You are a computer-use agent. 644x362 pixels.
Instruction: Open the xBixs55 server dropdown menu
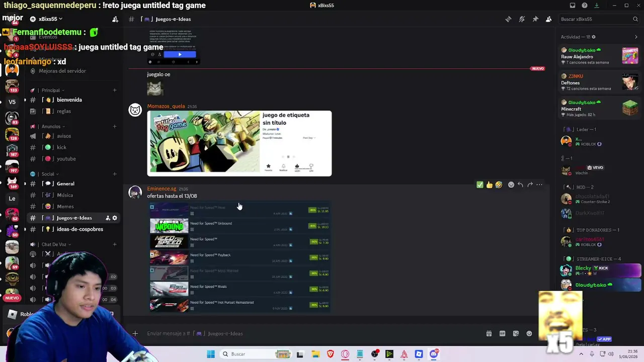pos(50,19)
